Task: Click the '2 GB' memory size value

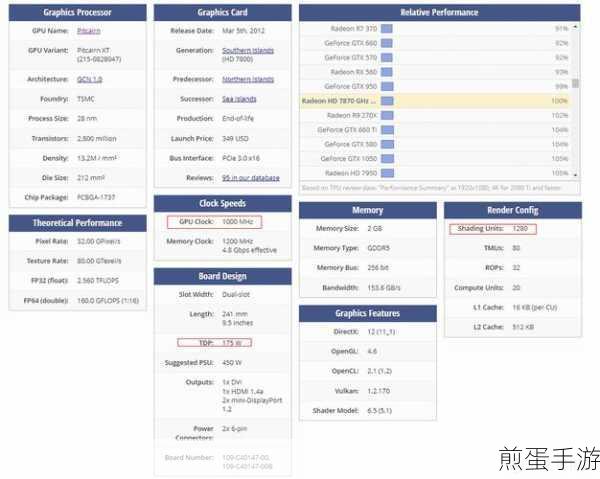Action: 375,228
